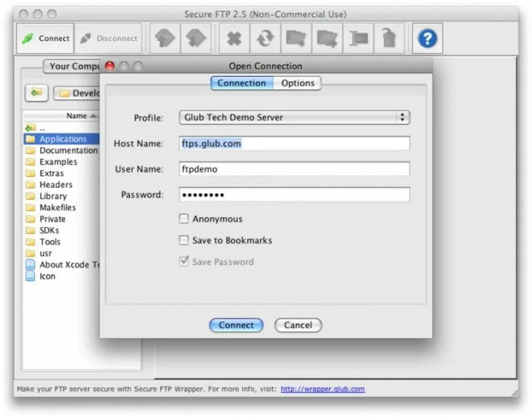The height and width of the screenshot is (417, 532).
Task: Click the circular arrows refresh toolbar icon
Action: (265, 38)
